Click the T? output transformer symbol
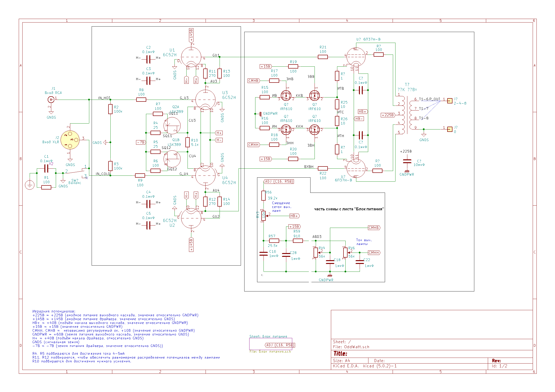555x392 pixels. (x=407, y=115)
